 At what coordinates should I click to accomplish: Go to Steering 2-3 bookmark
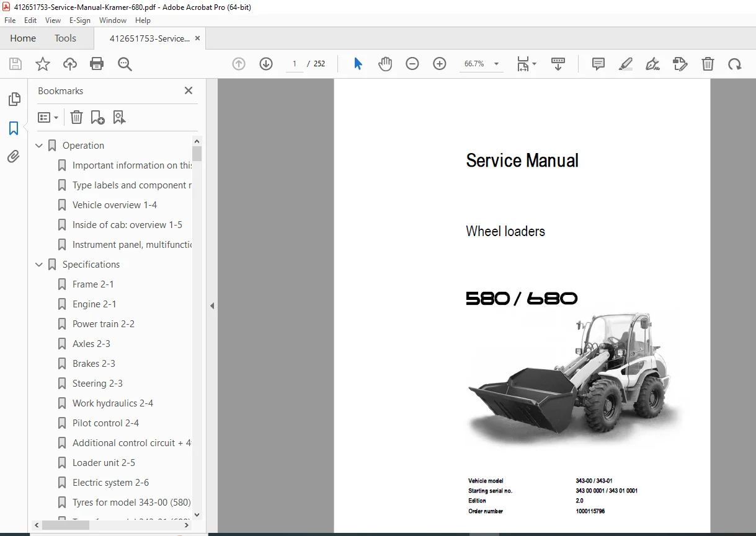click(97, 384)
